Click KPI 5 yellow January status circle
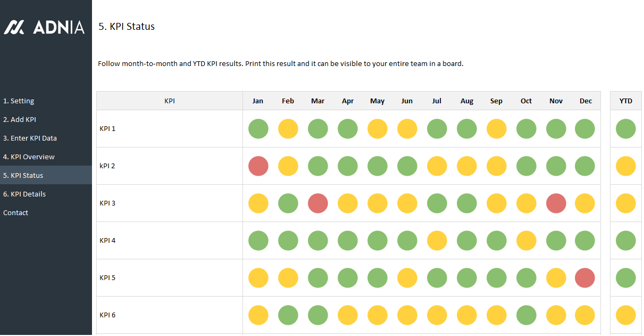 pyautogui.click(x=258, y=278)
